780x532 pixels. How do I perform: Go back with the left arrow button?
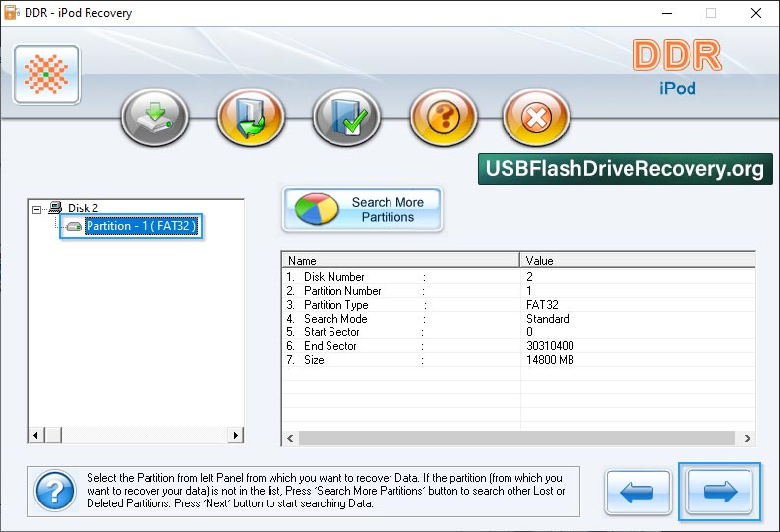pyautogui.click(x=637, y=493)
